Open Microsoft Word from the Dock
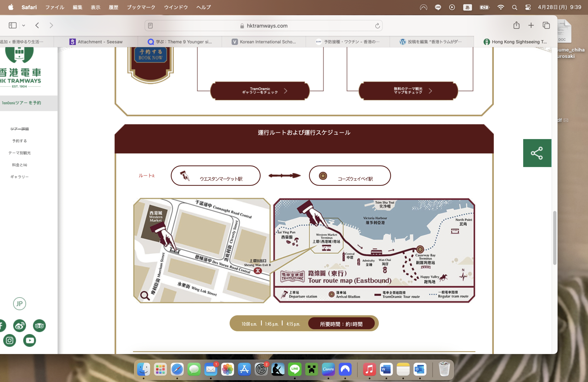Viewport: 588px width, 382px height. [386, 369]
